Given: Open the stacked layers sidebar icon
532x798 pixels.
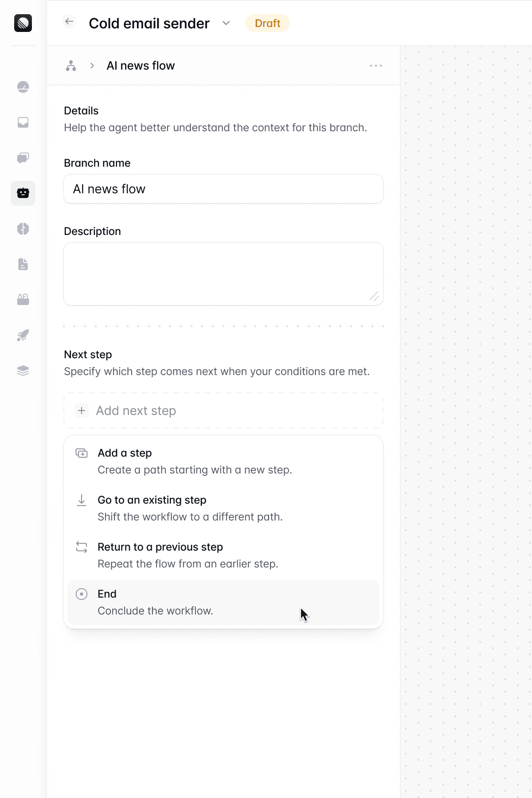Looking at the screenshot, I should 23,371.
